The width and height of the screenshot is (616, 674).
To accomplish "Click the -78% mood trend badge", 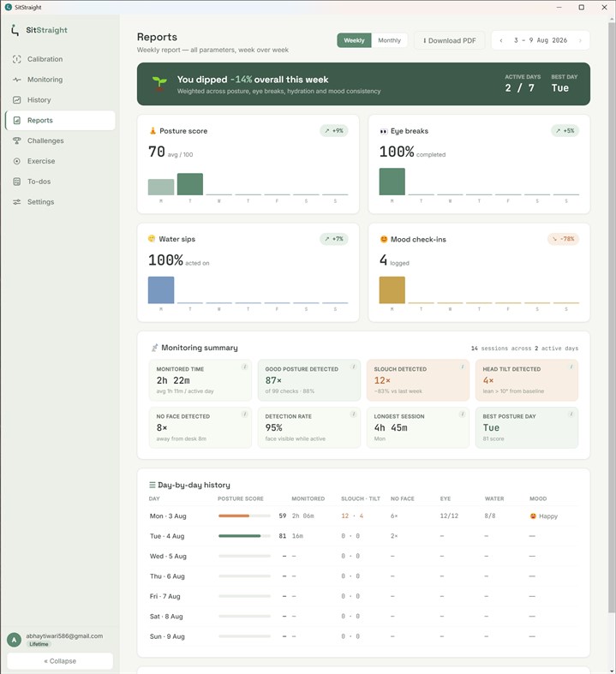I will 563,239.
